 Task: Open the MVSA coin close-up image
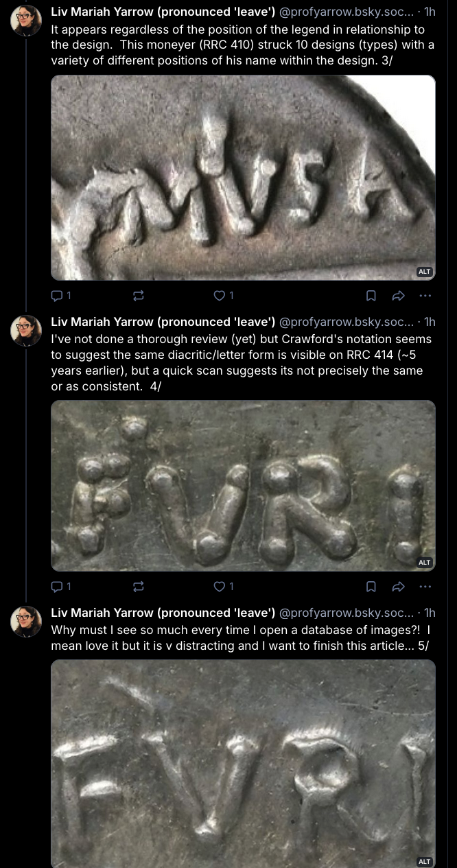tap(243, 177)
